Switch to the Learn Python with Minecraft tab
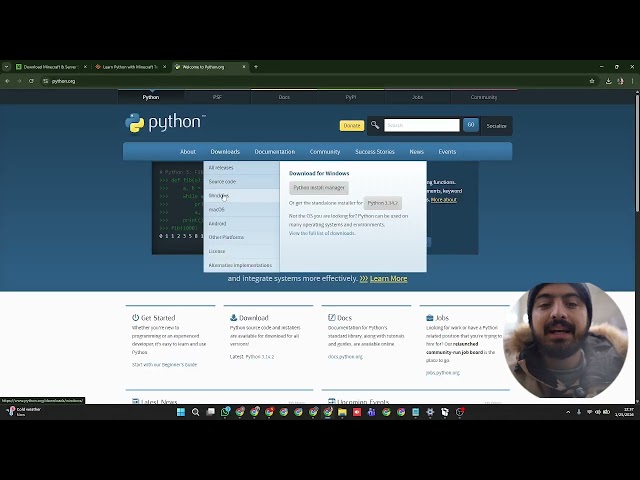Screen dimensions: 640x480 click(130, 67)
